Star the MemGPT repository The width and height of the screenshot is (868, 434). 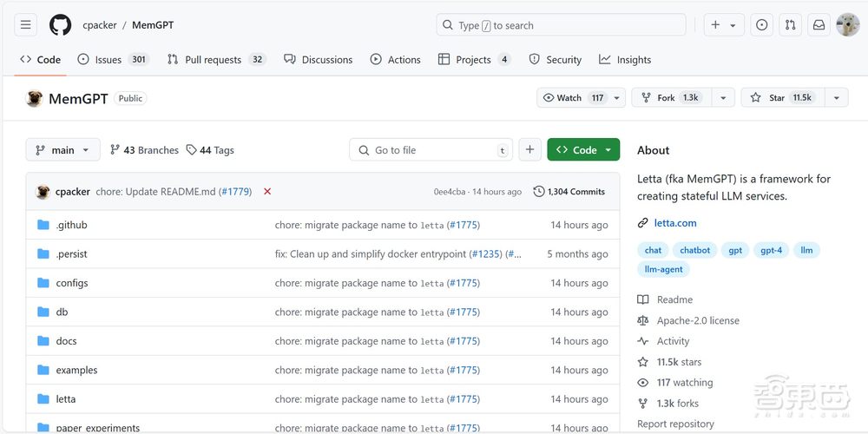tap(781, 98)
